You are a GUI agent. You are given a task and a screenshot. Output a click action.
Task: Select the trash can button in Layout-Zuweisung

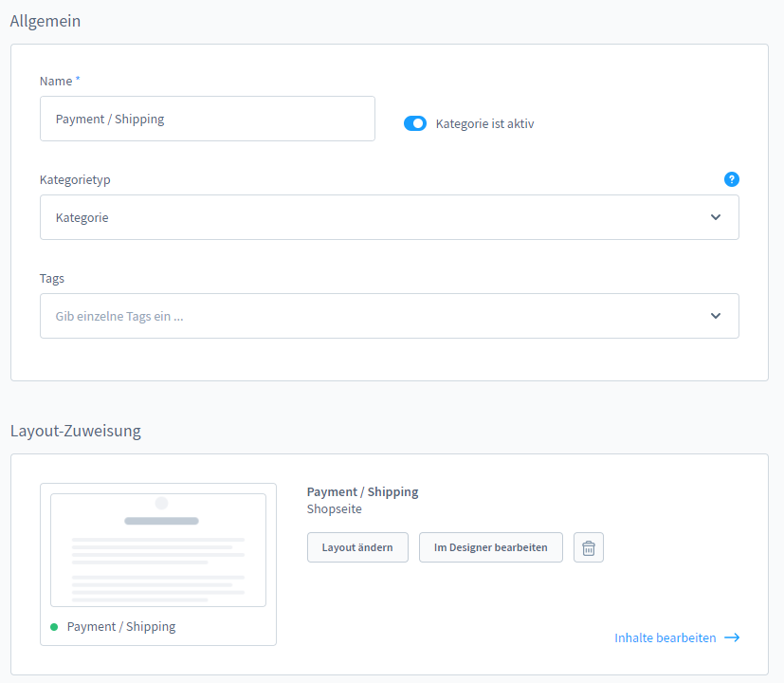click(588, 547)
